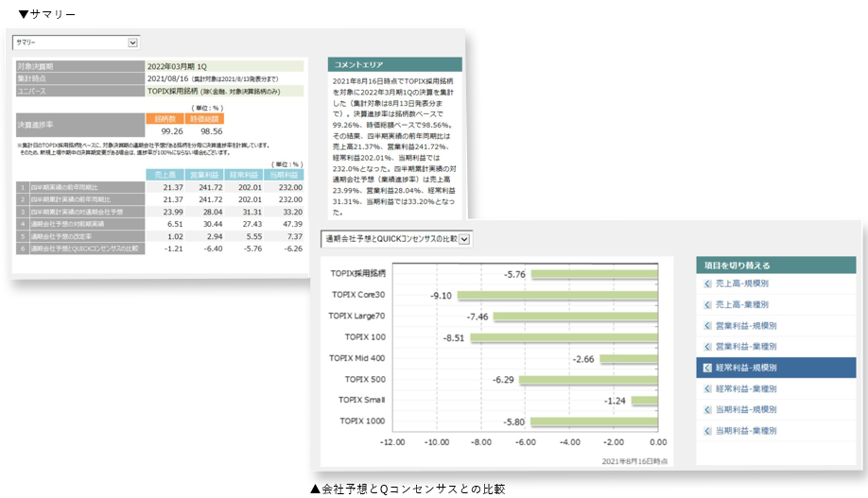Switch chart to 当期利益-規模別
Viewport: 868px width, 498px height.
pos(746,409)
